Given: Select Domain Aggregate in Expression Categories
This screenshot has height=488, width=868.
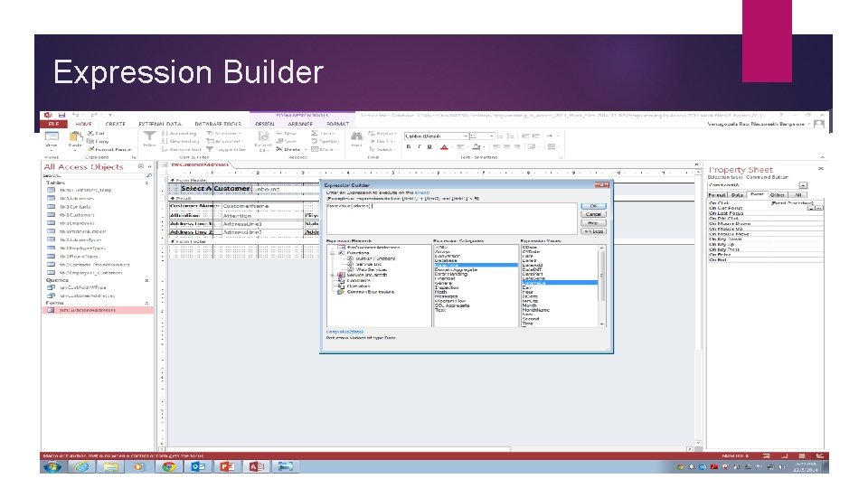Looking at the screenshot, I should [456, 270].
